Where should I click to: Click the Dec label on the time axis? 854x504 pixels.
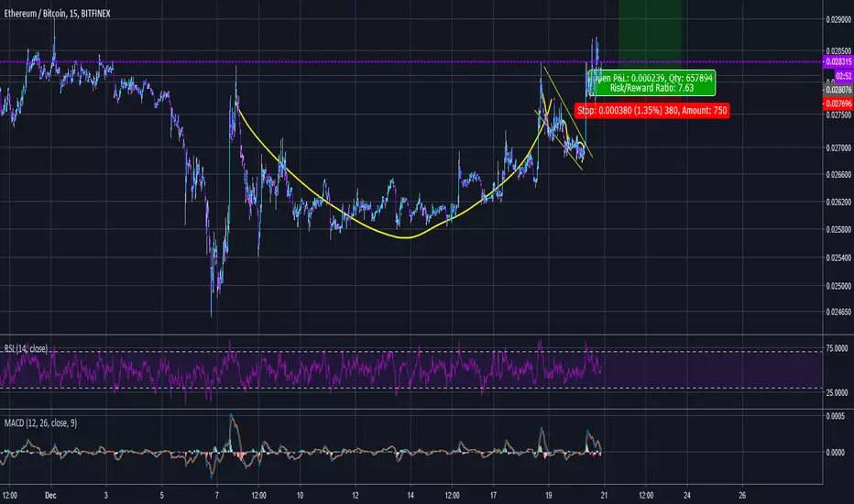[x=50, y=495]
